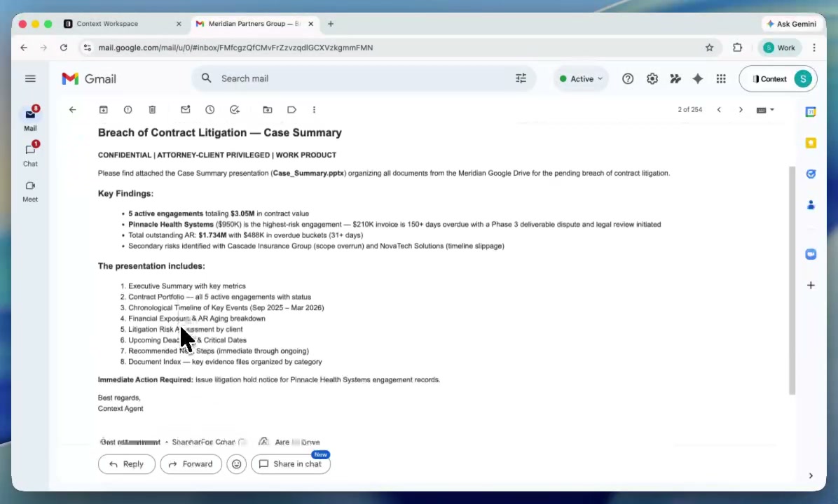
Task: Click the 'Key Findings:' heading
Action: point(125,193)
